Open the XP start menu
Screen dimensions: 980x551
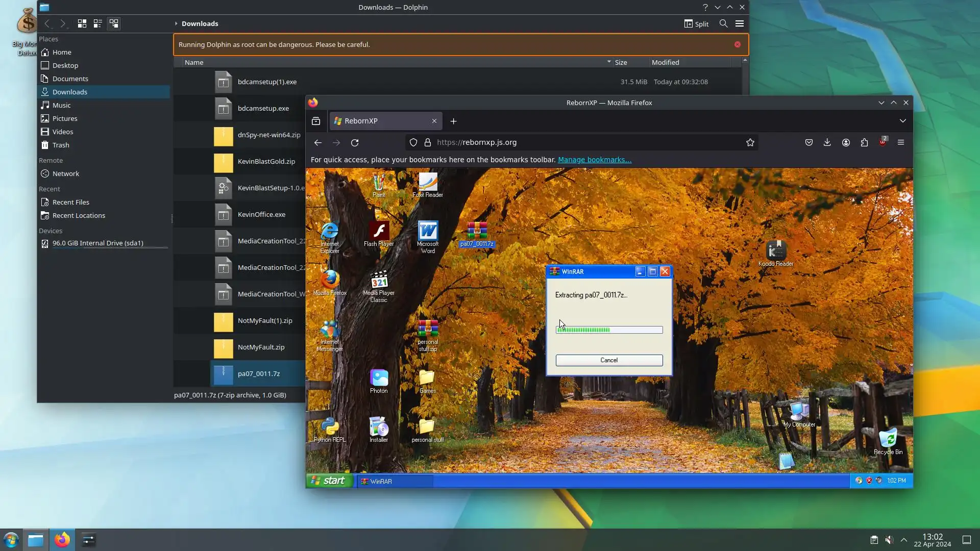tap(329, 481)
